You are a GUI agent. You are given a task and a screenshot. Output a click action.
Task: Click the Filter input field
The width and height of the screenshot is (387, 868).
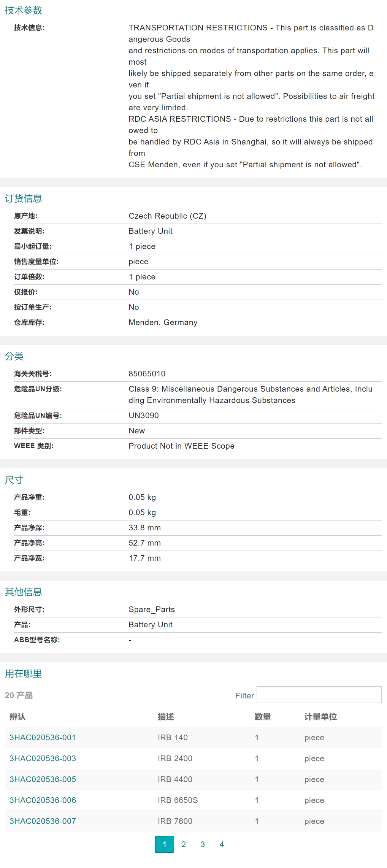pyautogui.click(x=319, y=695)
